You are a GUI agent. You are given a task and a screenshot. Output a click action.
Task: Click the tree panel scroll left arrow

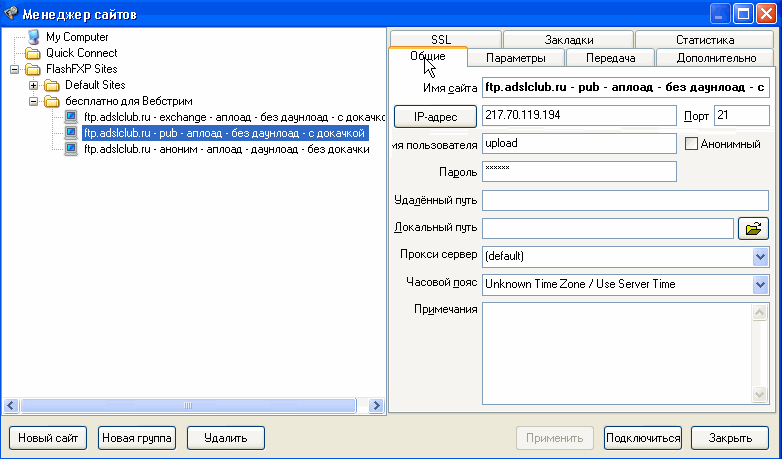click(11, 406)
